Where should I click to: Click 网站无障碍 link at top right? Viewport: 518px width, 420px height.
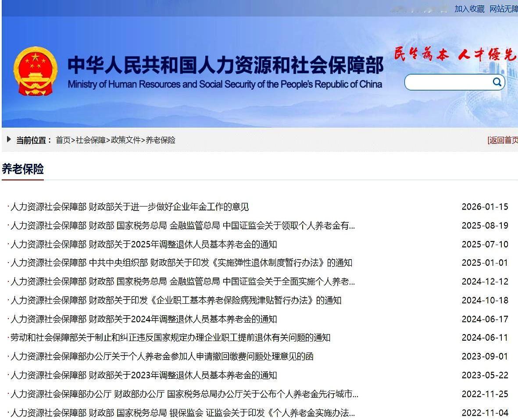tap(504, 9)
